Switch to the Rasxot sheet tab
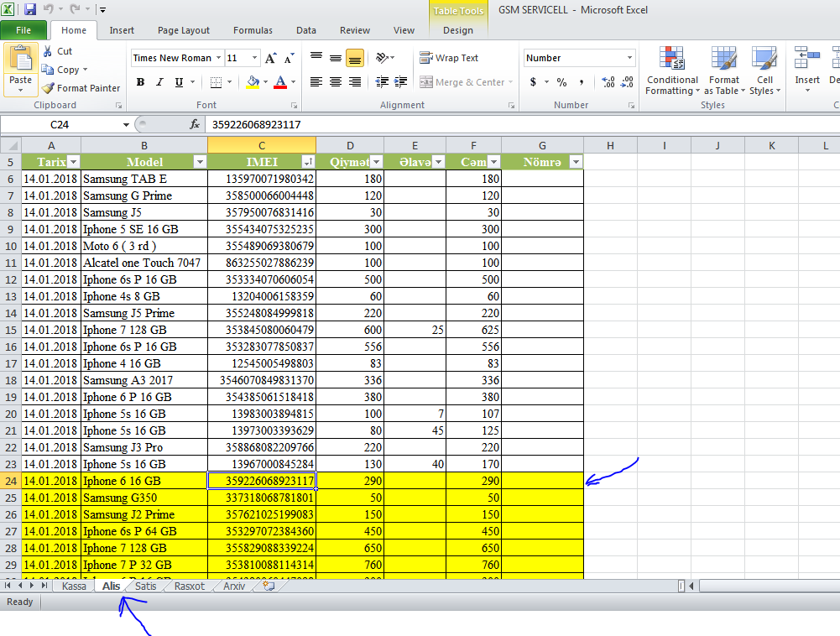 pos(190,586)
